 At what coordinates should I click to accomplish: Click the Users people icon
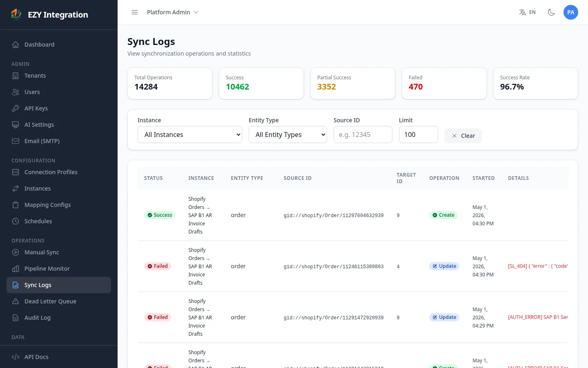click(16, 92)
